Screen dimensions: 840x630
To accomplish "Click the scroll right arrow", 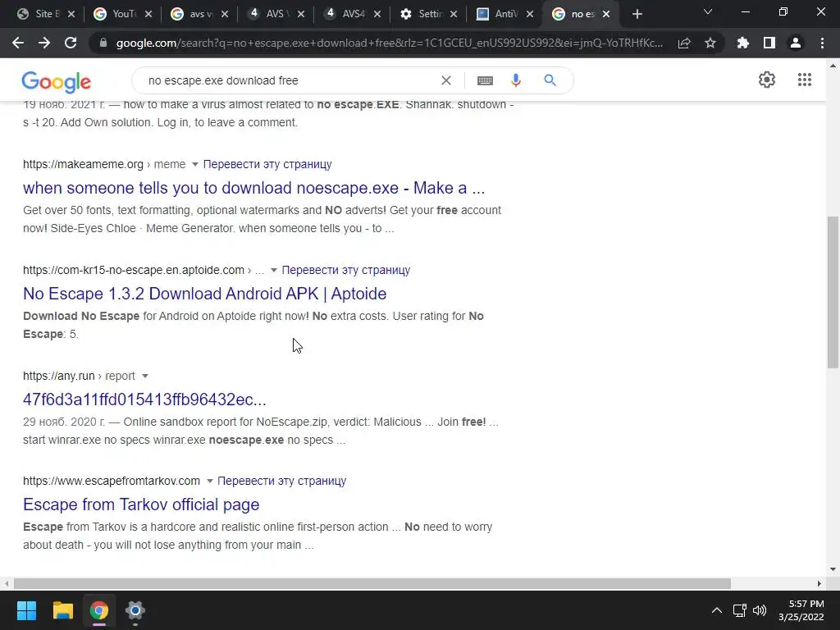I will [x=819, y=583].
